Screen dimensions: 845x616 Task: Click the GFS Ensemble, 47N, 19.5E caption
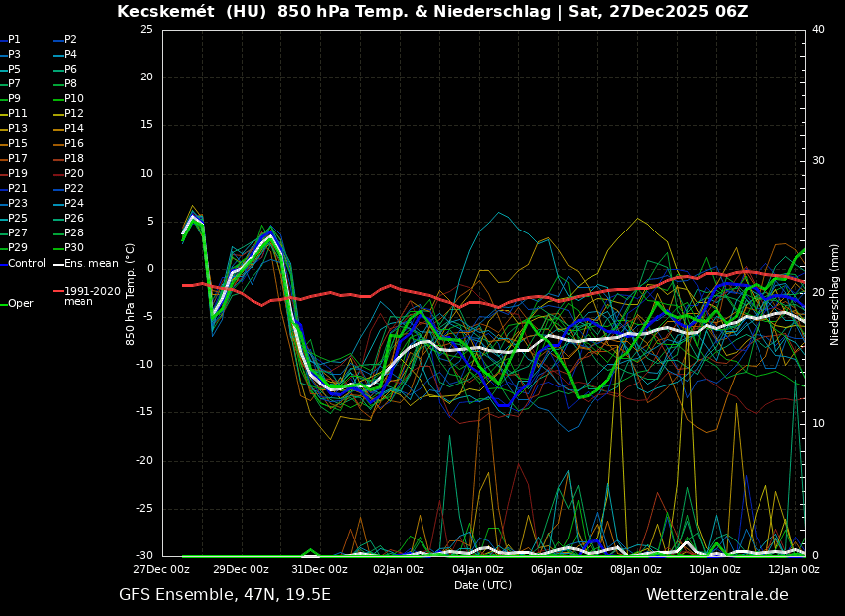(x=225, y=595)
